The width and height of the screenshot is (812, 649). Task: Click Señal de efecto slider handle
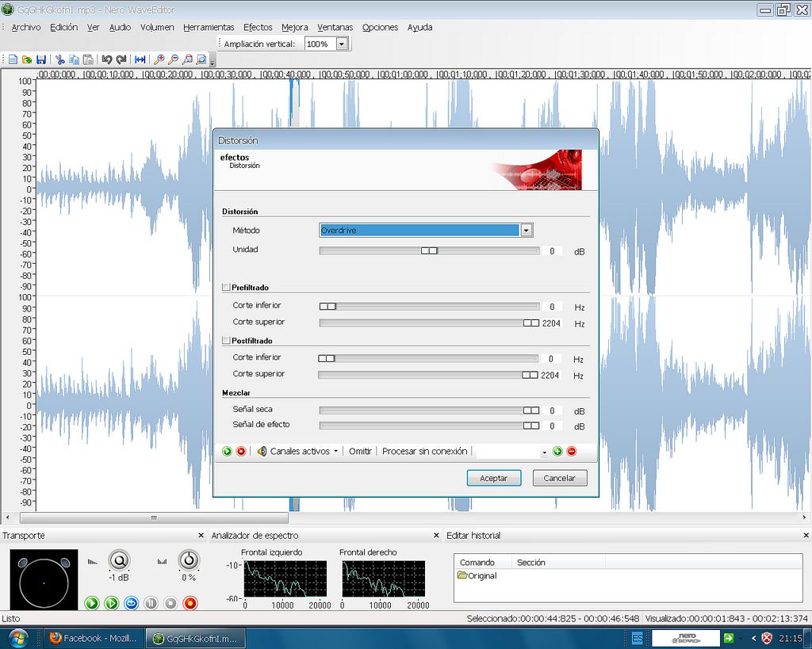pyautogui.click(x=530, y=426)
